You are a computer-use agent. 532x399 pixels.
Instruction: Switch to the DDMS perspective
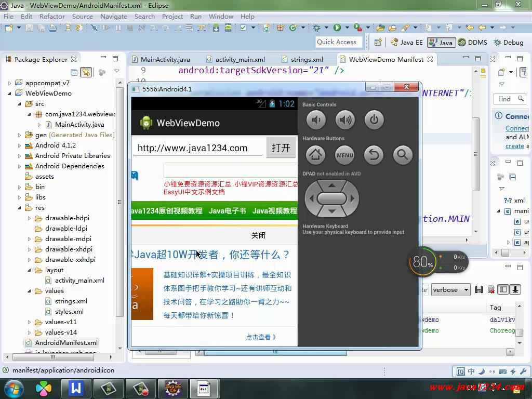pyautogui.click(x=473, y=43)
